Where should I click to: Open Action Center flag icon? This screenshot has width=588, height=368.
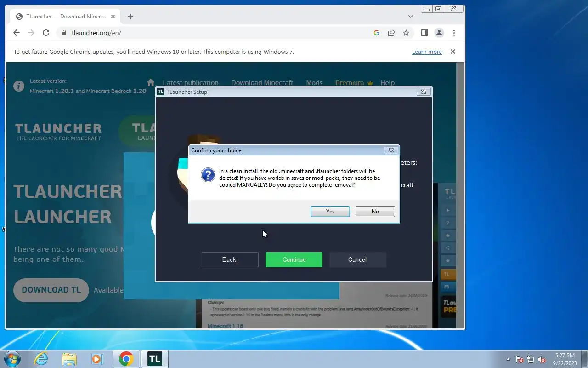520,359
